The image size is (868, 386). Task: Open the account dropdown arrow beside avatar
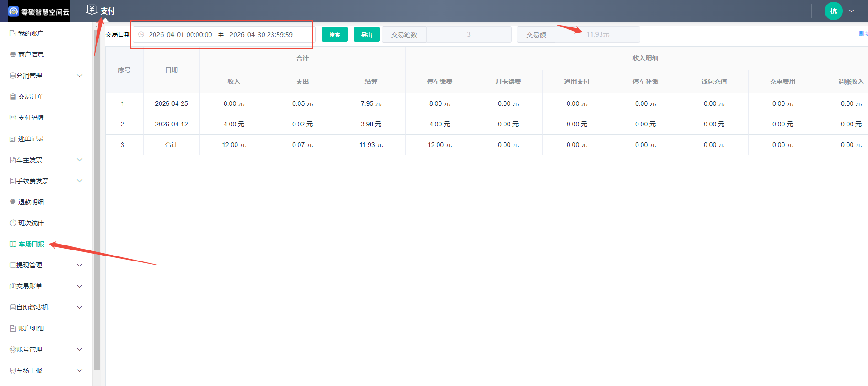[x=852, y=11]
